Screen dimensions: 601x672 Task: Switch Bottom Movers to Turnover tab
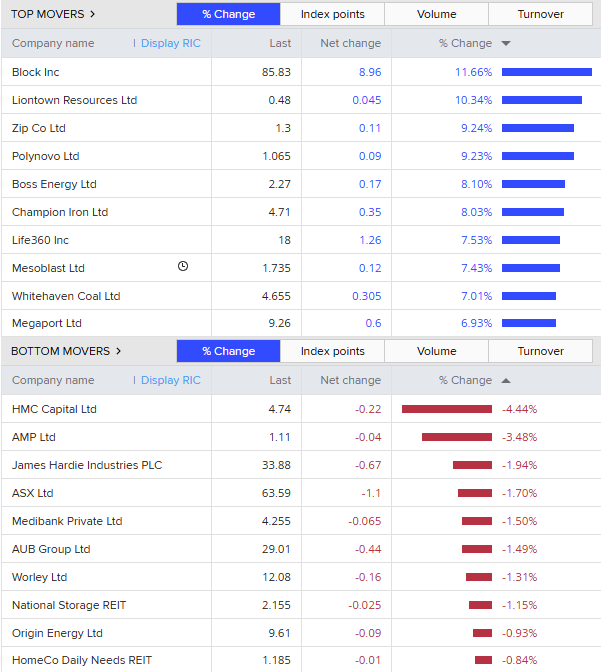[x=541, y=351]
